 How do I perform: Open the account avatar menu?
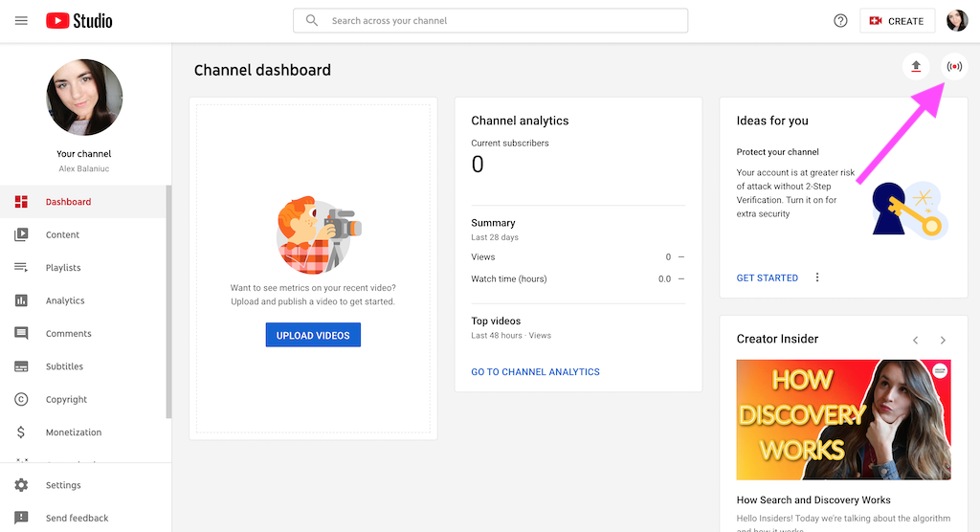957,21
